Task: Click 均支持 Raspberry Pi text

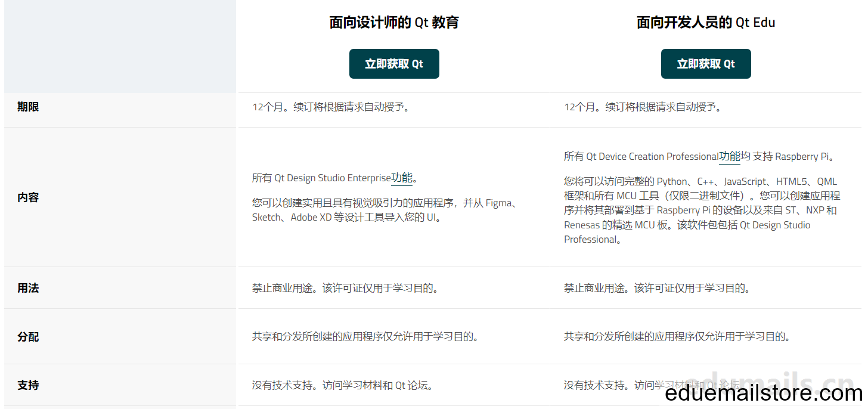Action: (x=788, y=156)
